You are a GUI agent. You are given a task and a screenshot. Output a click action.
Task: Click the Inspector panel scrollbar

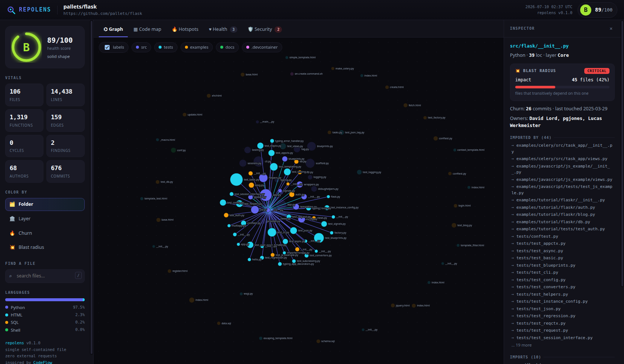[x=622, y=154]
